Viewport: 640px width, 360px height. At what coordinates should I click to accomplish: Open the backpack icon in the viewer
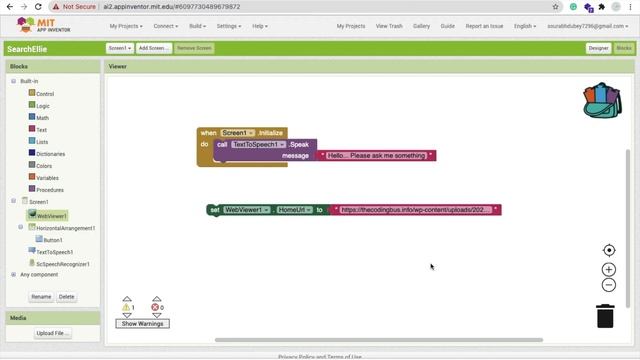[x=602, y=100]
